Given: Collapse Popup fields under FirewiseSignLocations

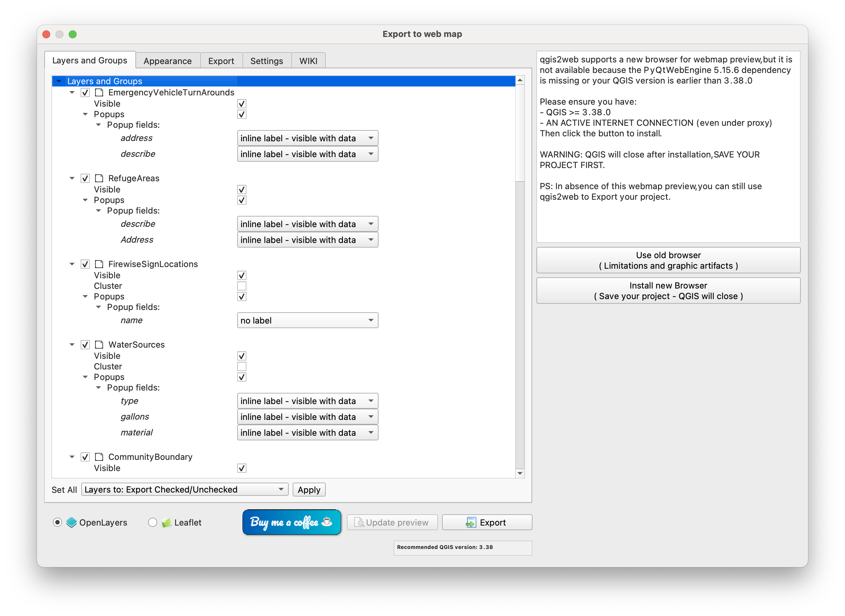Looking at the screenshot, I should pos(98,307).
